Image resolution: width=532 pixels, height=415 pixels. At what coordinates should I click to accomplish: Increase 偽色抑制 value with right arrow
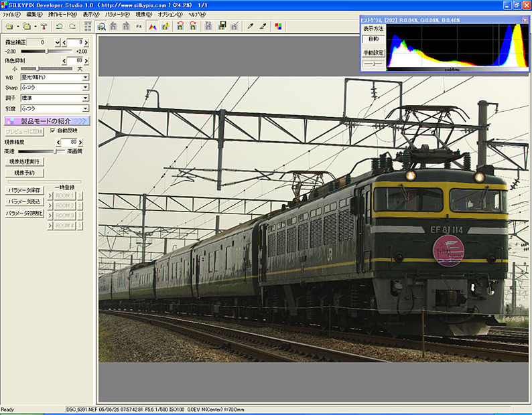click(x=86, y=61)
